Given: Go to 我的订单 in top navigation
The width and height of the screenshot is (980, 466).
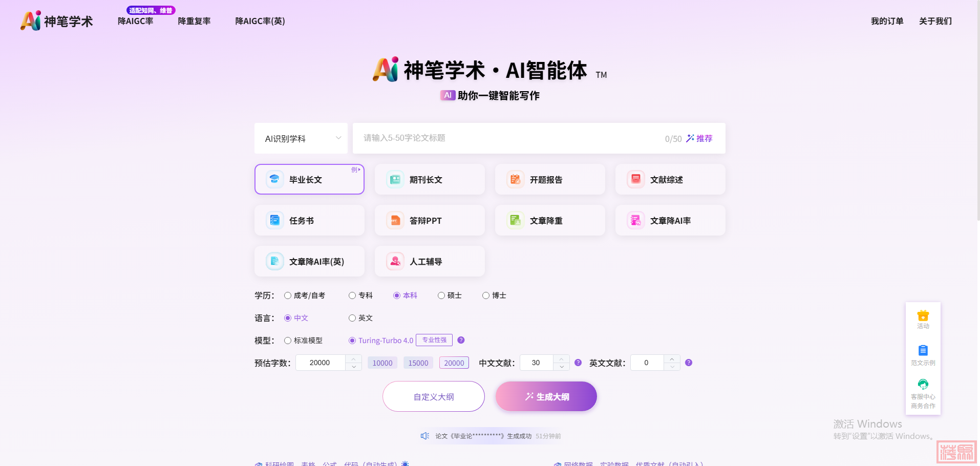Looking at the screenshot, I should coord(887,21).
